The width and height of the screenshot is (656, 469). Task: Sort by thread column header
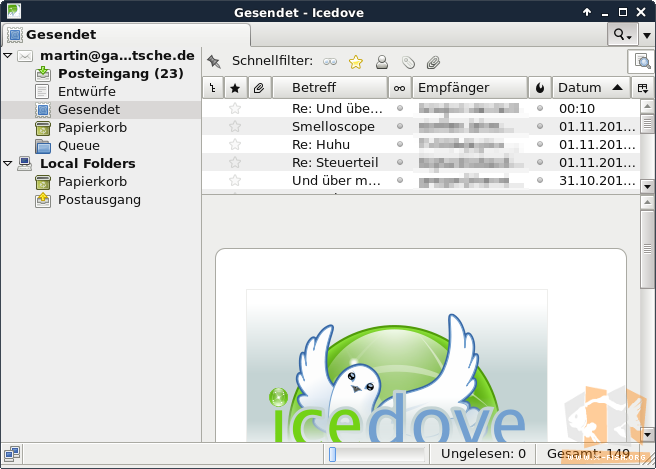(213, 87)
